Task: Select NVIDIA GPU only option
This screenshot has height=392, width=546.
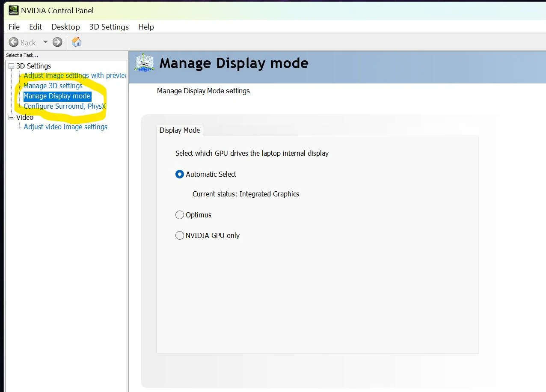Action: tap(180, 235)
